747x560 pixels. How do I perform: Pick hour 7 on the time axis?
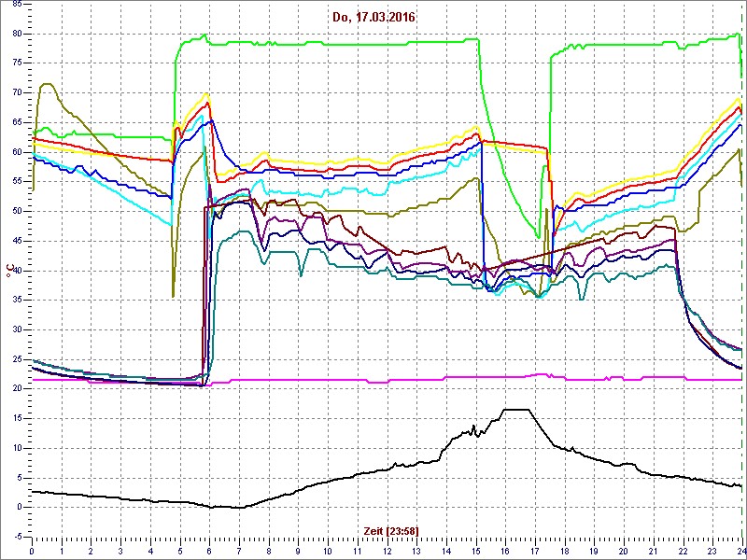239,551
